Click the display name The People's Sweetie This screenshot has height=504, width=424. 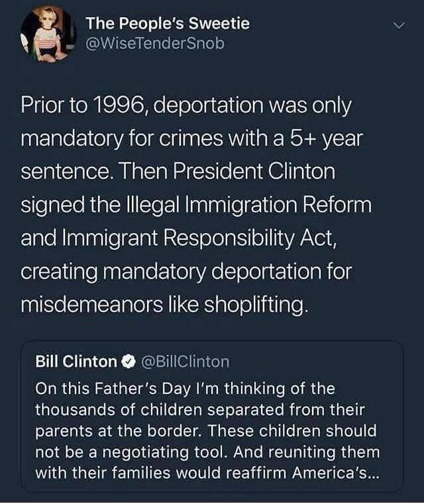[x=168, y=24]
